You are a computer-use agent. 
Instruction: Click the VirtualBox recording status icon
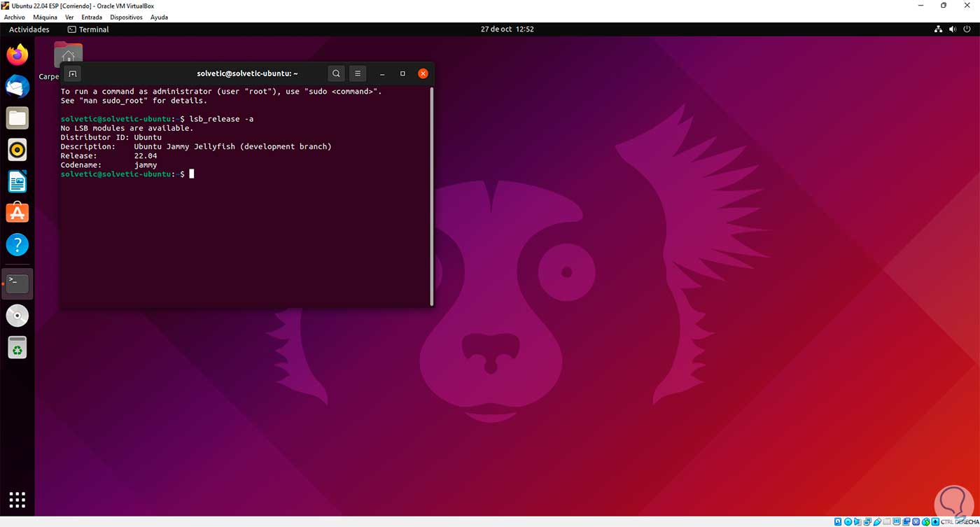[x=906, y=522]
